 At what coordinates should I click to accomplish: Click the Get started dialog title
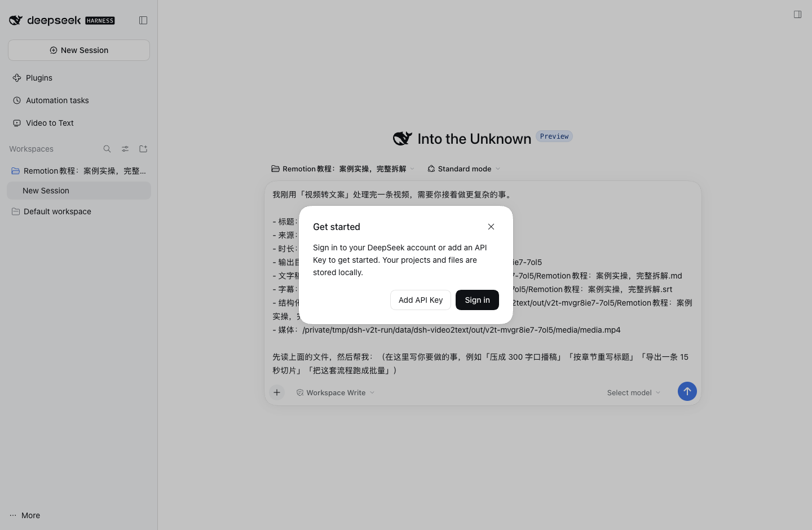coord(337,227)
